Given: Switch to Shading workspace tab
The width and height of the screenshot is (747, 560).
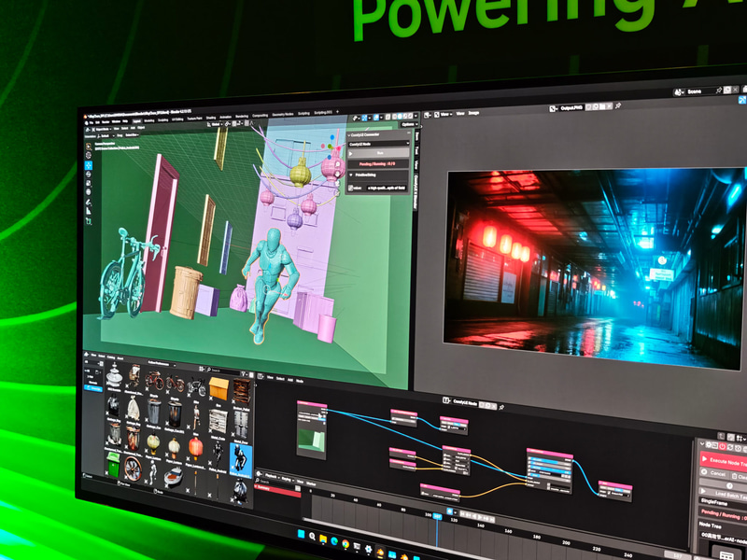Looking at the screenshot, I should tap(211, 118).
